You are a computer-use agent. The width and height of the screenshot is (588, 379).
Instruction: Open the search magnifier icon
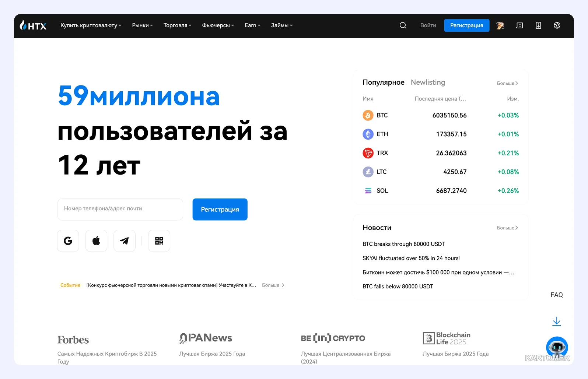click(403, 25)
